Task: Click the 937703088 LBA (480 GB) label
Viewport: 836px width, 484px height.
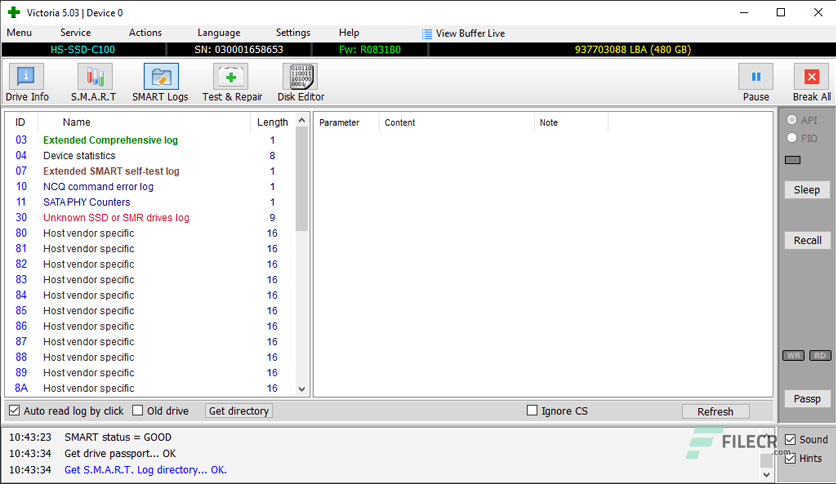Action: click(x=632, y=50)
